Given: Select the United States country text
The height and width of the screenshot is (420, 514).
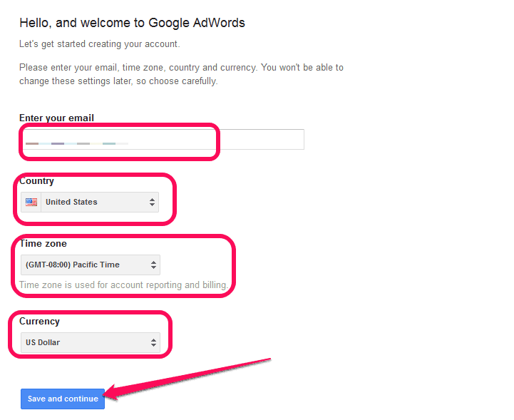Looking at the screenshot, I should pyautogui.click(x=71, y=202).
